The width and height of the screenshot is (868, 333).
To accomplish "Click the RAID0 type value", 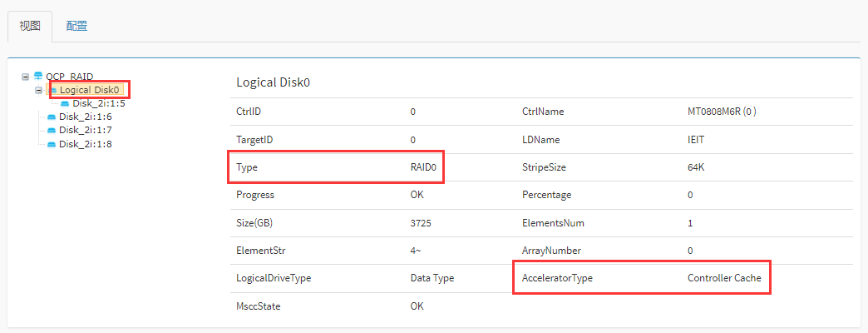I will [424, 167].
